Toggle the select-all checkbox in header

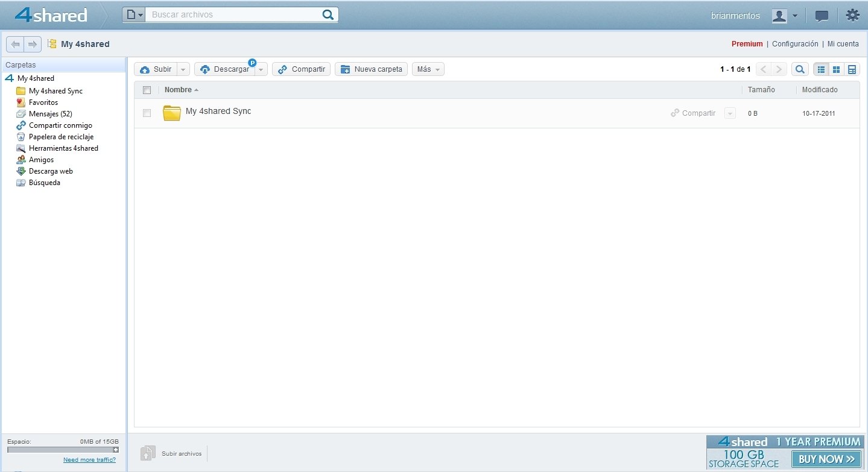147,90
